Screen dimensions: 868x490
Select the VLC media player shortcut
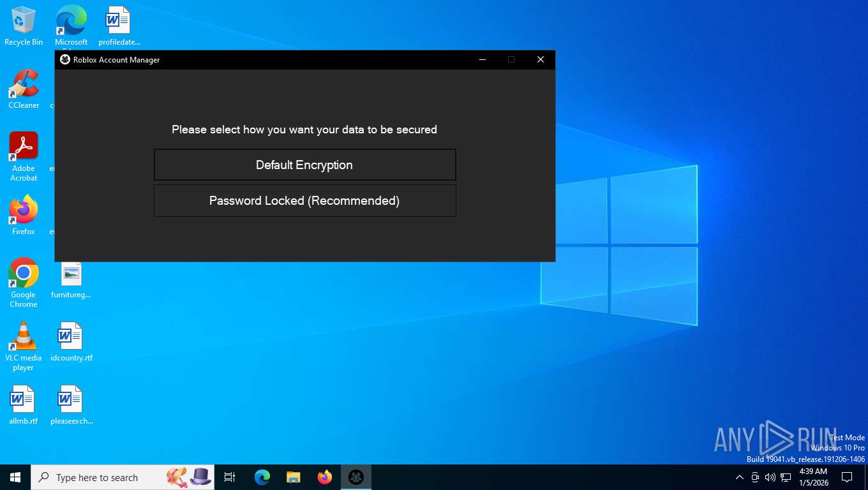pos(24,346)
